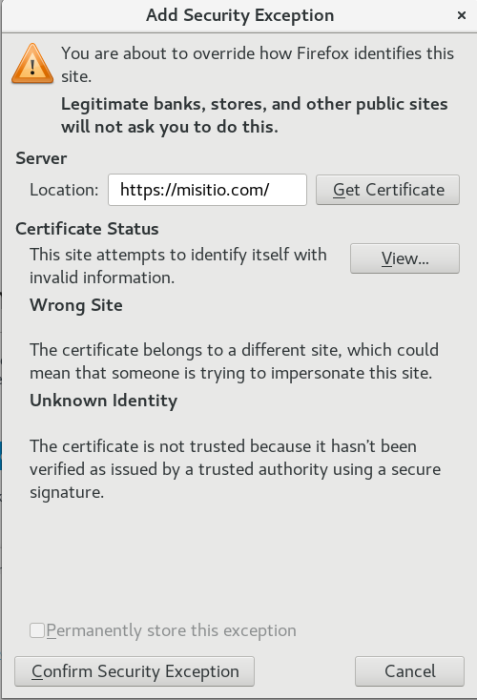Confirm the security exception
Viewport: 477px width, 700px height.
tap(134, 671)
